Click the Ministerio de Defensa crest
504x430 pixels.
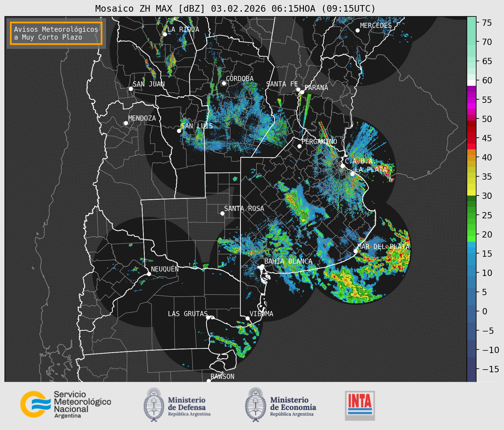[x=154, y=405]
